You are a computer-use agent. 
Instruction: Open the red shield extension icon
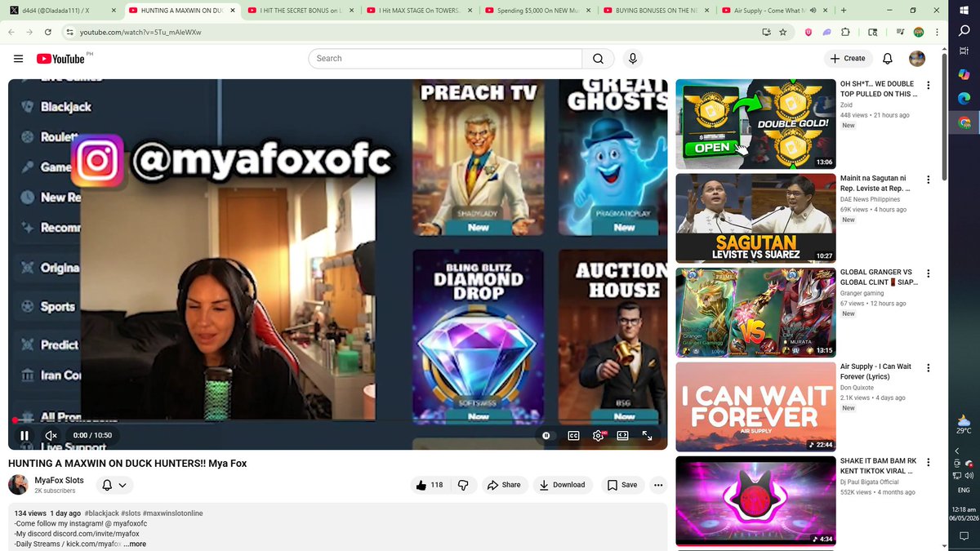coord(808,32)
